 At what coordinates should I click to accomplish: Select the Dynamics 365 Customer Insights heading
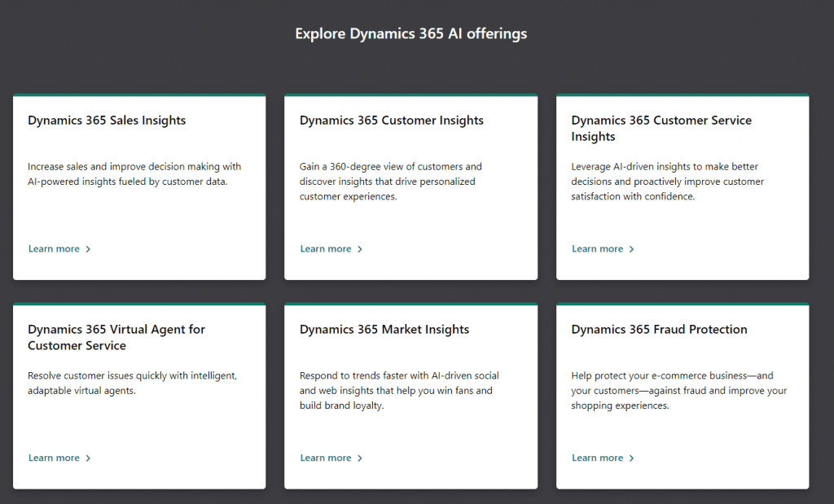(x=391, y=121)
